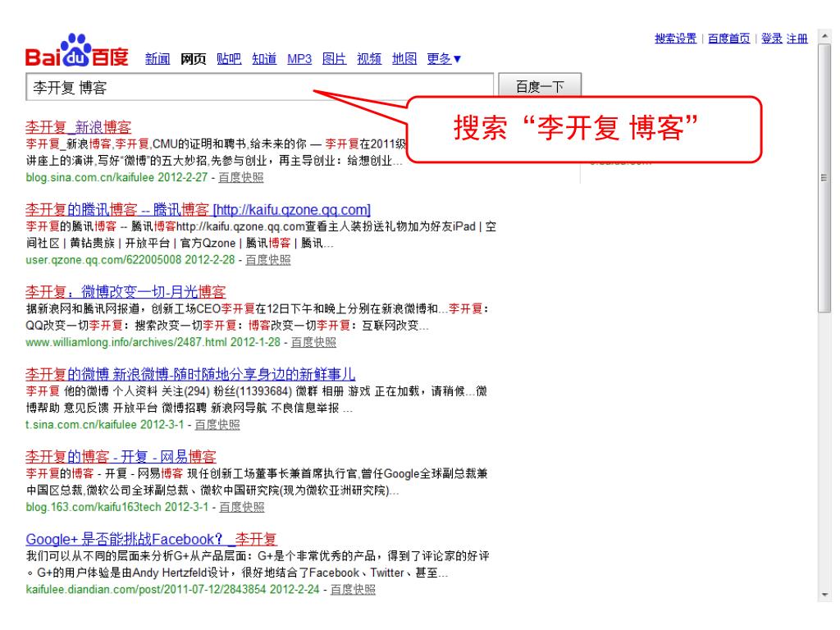This screenshot has width=840, height=630.
Task: Click the vertical scrollbar thumb
Action: coord(824,178)
